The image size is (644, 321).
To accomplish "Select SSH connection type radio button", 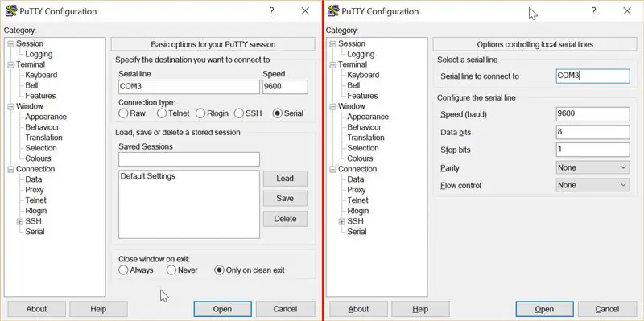I will pyautogui.click(x=239, y=113).
